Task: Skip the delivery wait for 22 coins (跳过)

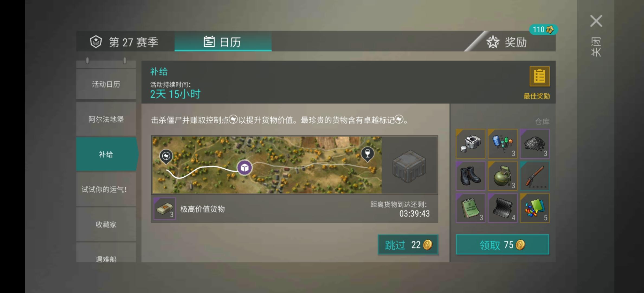Action: pos(408,245)
